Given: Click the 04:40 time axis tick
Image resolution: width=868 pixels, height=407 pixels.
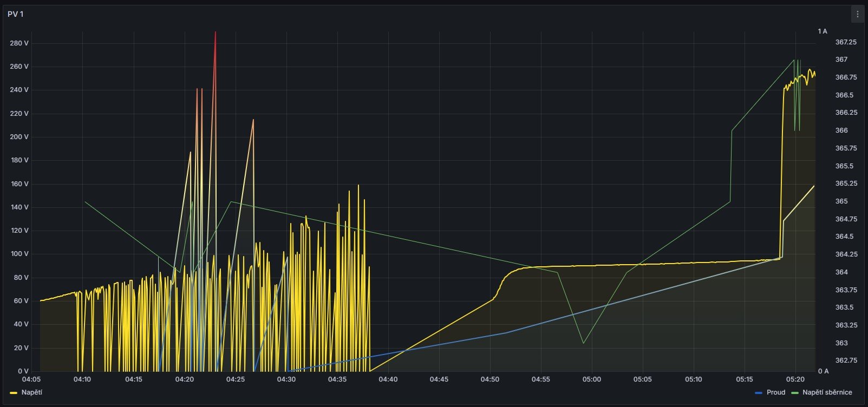Looking at the screenshot, I should [388, 379].
